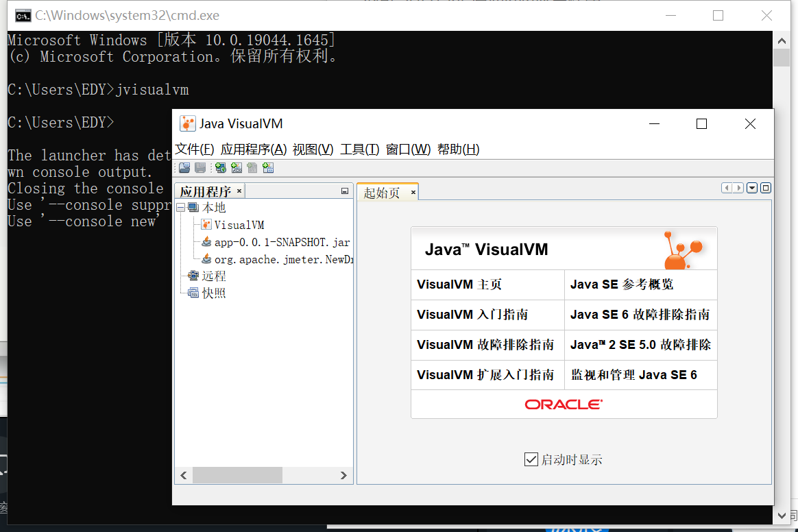Image resolution: width=798 pixels, height=532 pixels.
Task: Minimize the cmd.exe window
Action: pyautogui.click(x=670, y=16)
